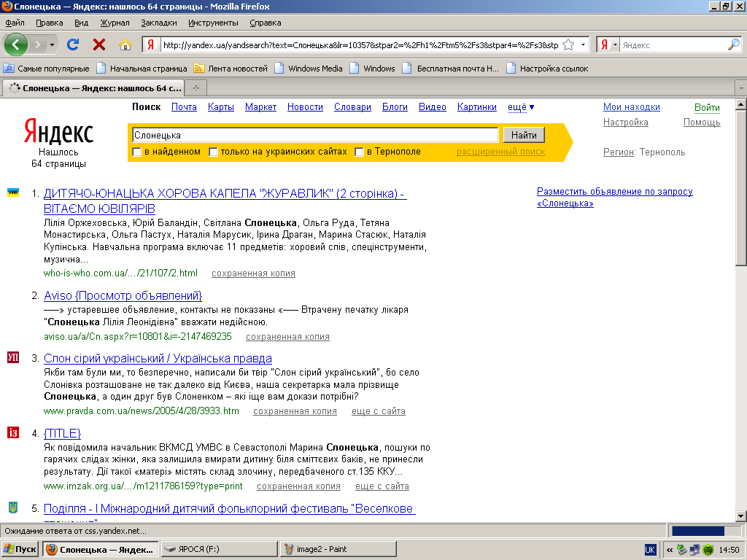Open result 2 'Aviso {Просмотр объявлений}'
Viewport: 747px width, 560px height.
pyautogui.click(x=123, y=296)
